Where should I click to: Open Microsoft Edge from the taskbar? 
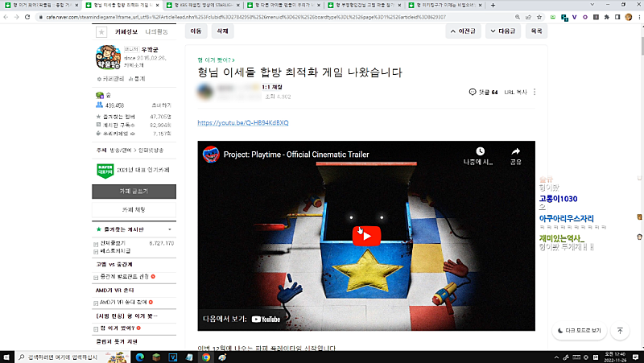tap(139, 357)
